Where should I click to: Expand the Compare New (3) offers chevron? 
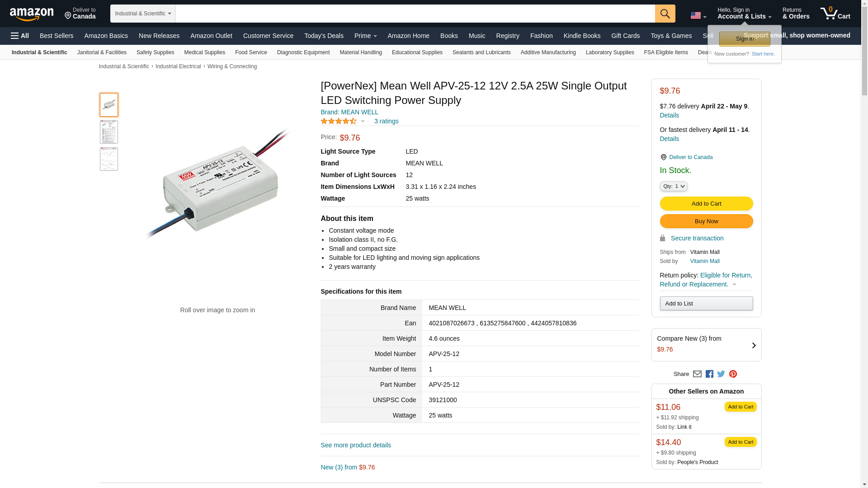click(754, 346)
